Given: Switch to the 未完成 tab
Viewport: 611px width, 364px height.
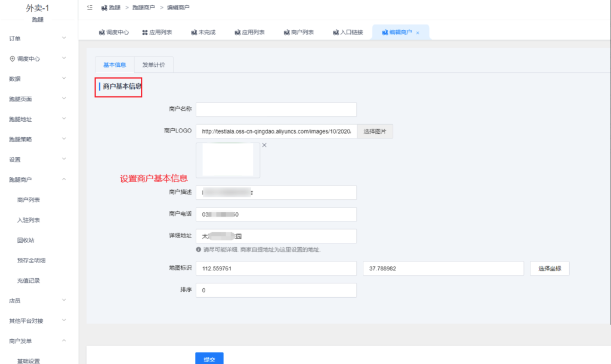Looking at the screenshot, I should coord(205,32).
